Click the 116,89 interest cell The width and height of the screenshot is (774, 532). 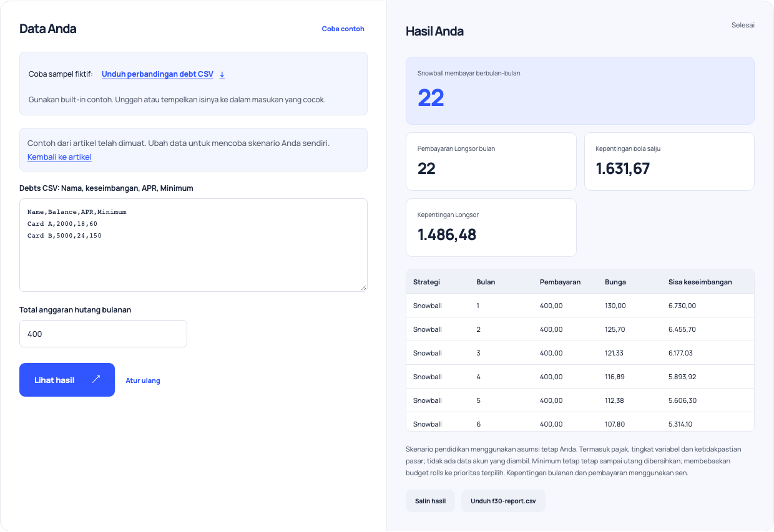coord(615,377)
